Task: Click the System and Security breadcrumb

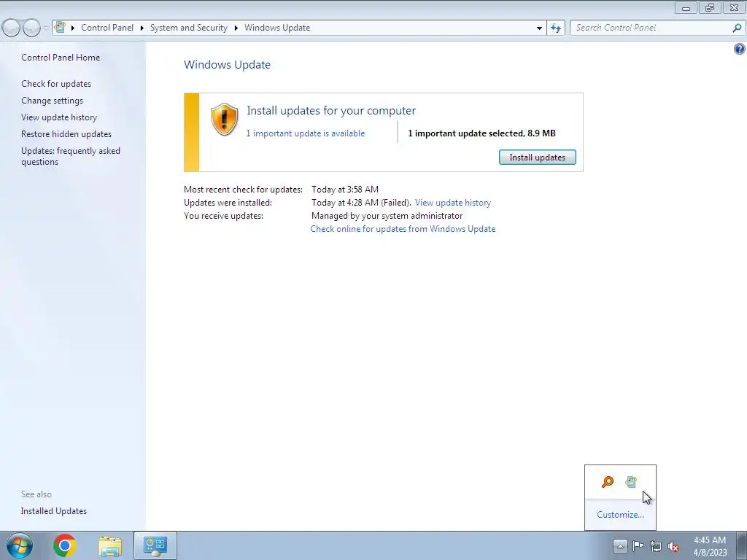Action: click(189, 28)
